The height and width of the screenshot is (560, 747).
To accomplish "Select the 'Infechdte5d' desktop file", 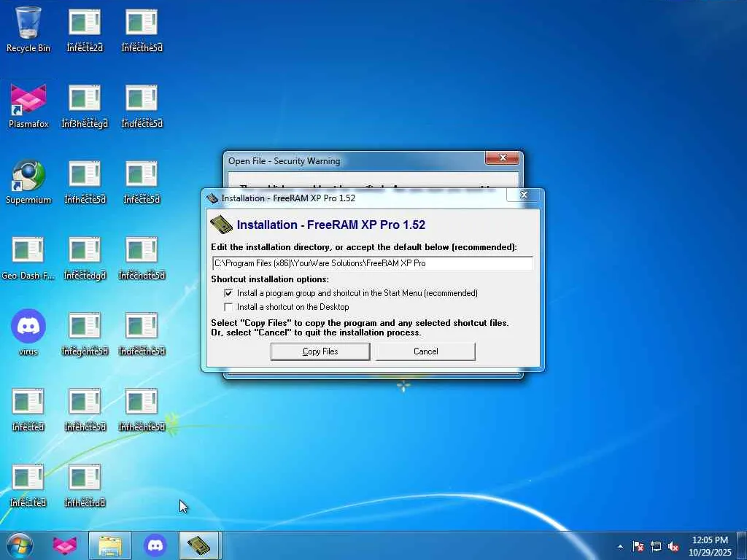I will [x=142, y=257].
